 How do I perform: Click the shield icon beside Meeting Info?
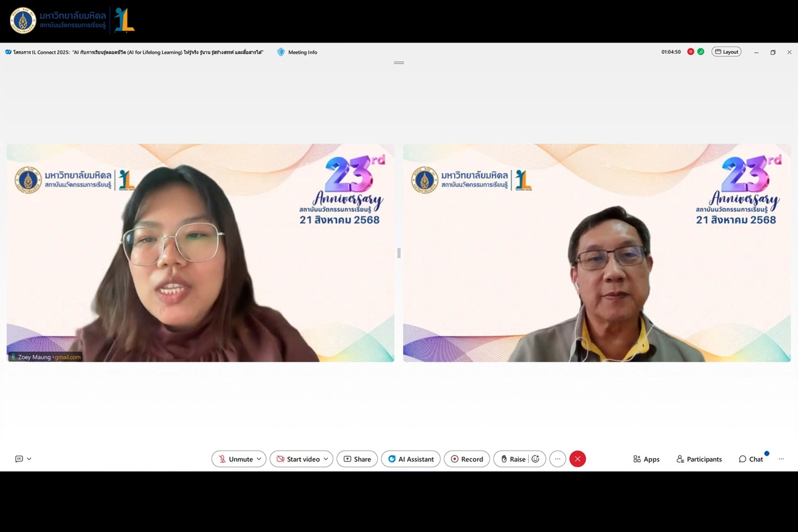[x=281, y=52]
